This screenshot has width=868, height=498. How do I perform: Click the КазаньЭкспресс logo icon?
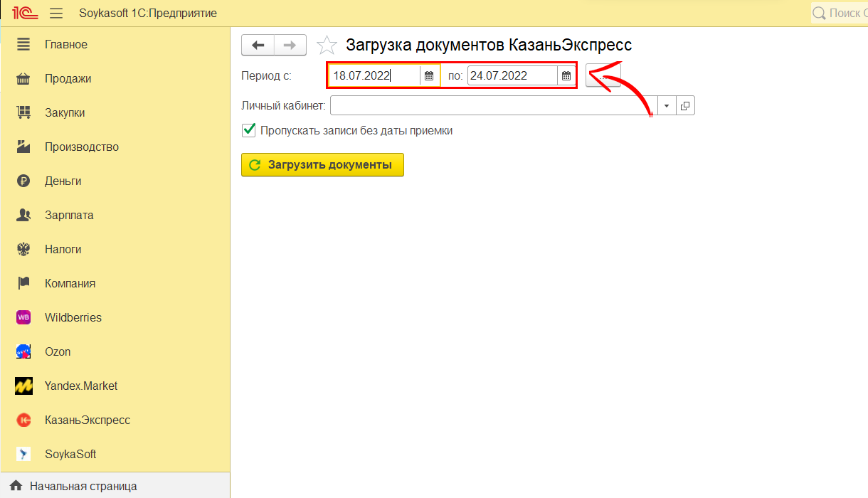coord(23,420)
